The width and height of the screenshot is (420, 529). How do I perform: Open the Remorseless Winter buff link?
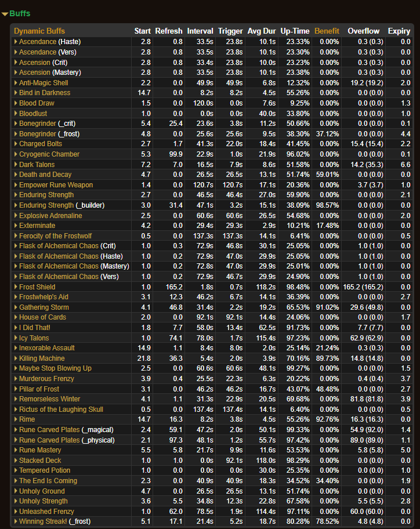coord(49,398)
